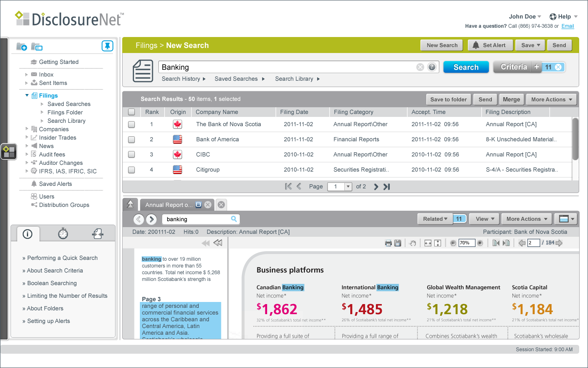
Task: Click the fit to width icon
Action: (x=428, y=243)
